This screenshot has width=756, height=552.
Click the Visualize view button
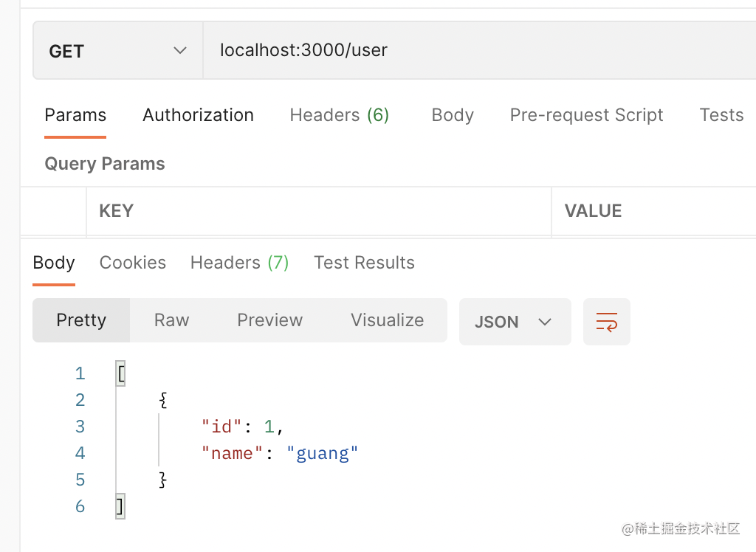coord(387,320)
